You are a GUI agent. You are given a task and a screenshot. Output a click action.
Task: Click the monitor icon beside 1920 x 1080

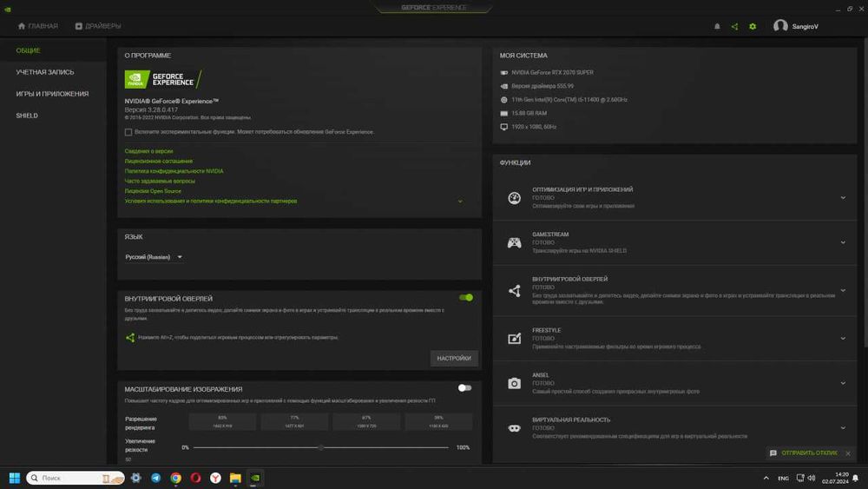(x=503, y=127)
